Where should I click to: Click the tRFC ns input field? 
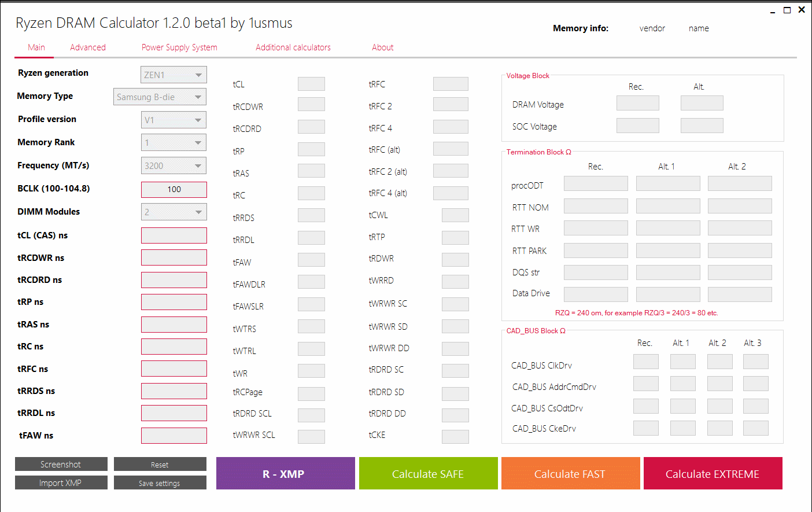174,369
